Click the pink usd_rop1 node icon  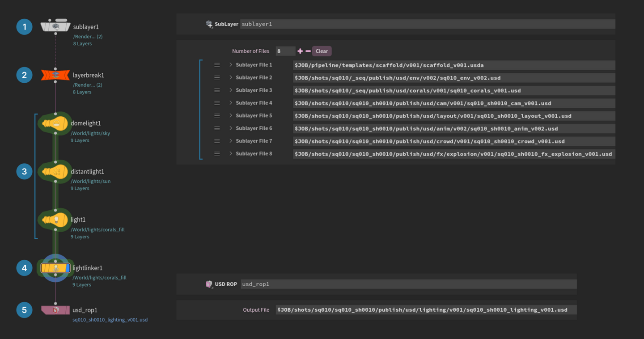coord(55,309)
